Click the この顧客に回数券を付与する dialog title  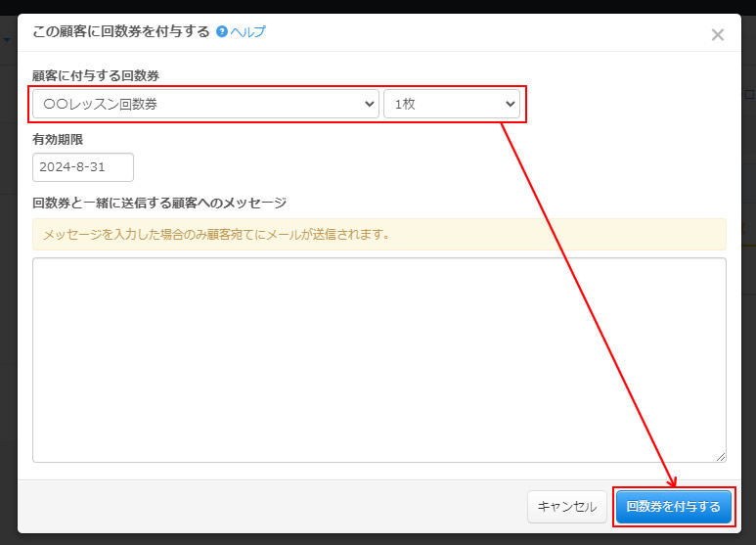[121, 32]
